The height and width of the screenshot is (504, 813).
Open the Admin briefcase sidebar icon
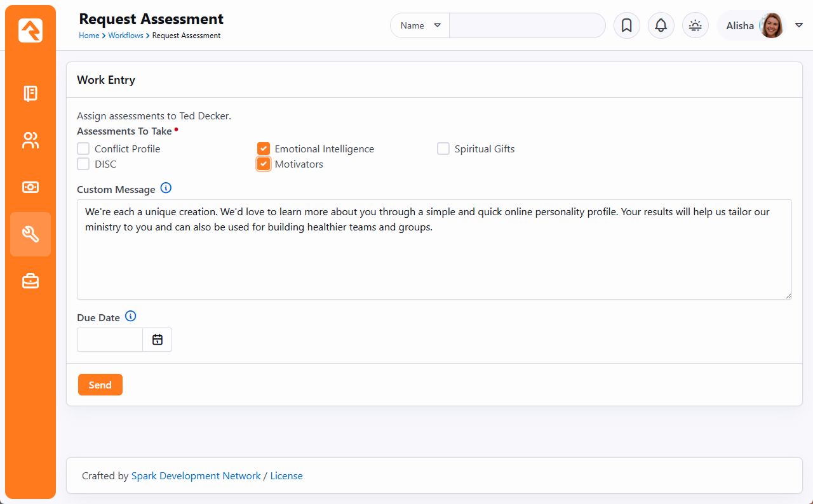(30, 281)
